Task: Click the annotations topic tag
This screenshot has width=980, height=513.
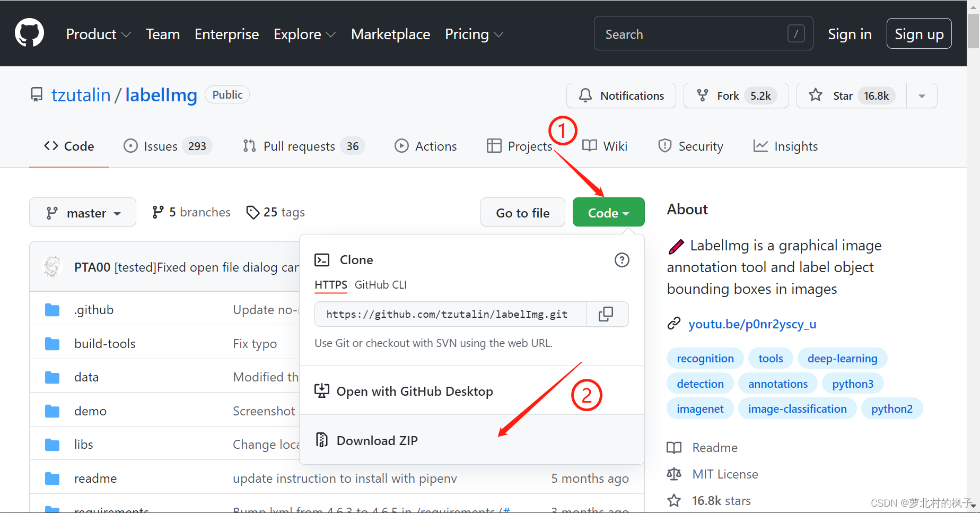Action: click(778, 384)
